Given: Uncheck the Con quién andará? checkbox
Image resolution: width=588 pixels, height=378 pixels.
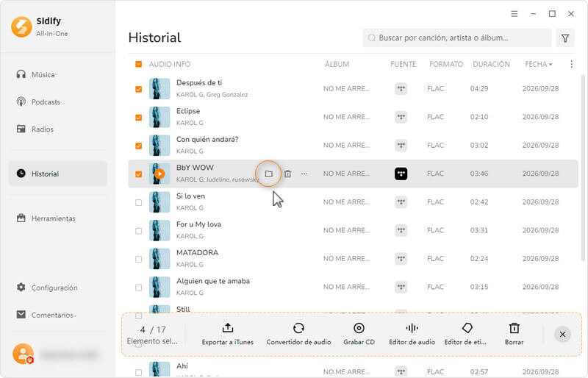Looking at the screenshot, I should tap(138, 146).
